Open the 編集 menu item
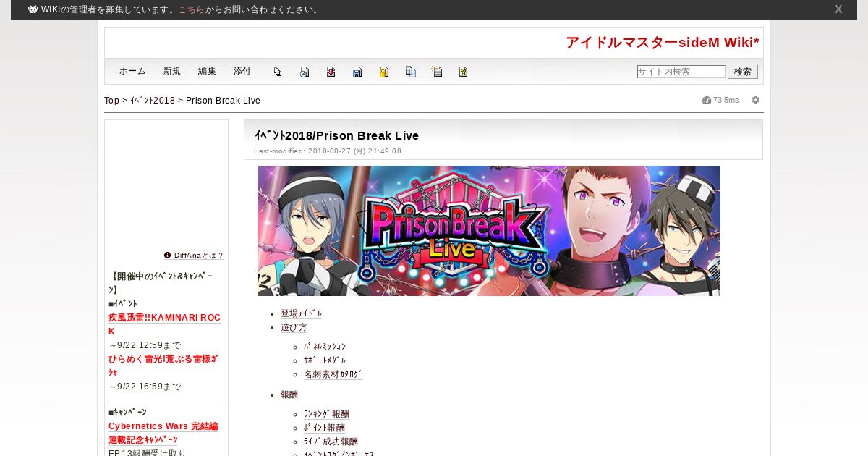 tap(207, 71)
